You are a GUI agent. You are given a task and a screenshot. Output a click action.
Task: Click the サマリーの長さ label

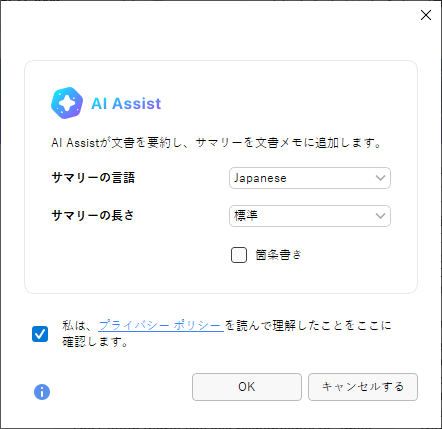(x=93, y=216)
